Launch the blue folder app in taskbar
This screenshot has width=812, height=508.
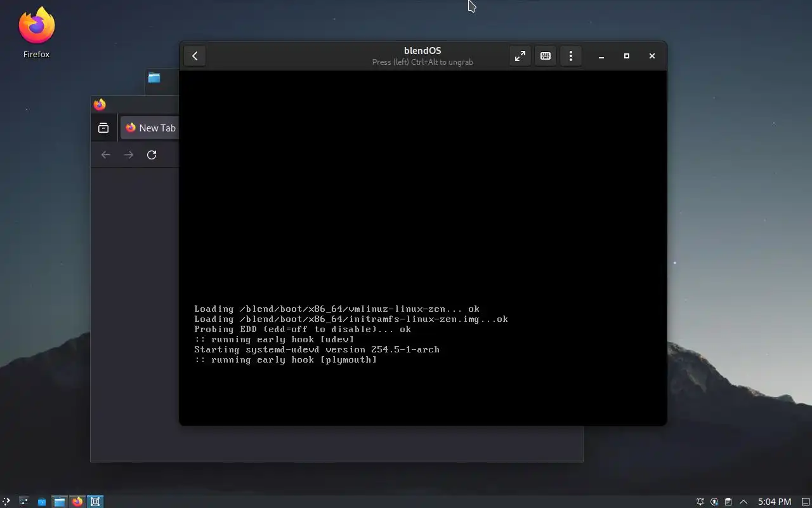point(41,502)
